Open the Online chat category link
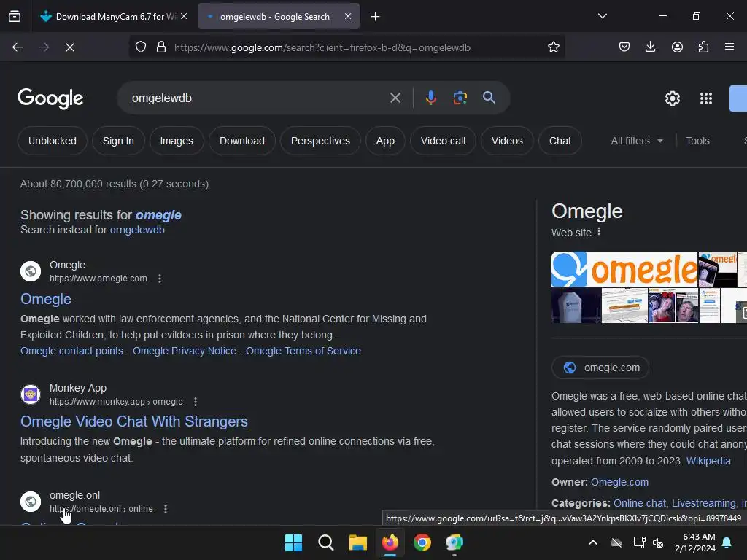The image size is (747, 560). click(x=640, y=503)
